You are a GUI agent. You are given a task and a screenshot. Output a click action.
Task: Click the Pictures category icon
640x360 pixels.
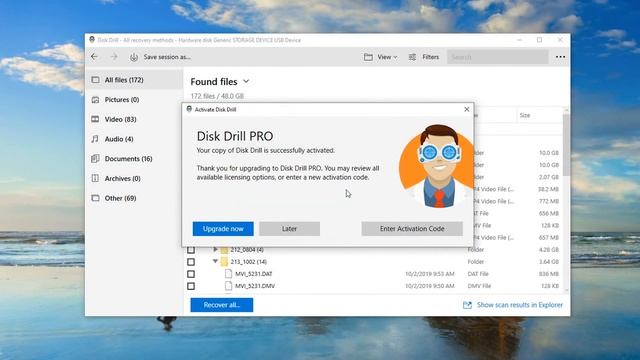point(95,100)
